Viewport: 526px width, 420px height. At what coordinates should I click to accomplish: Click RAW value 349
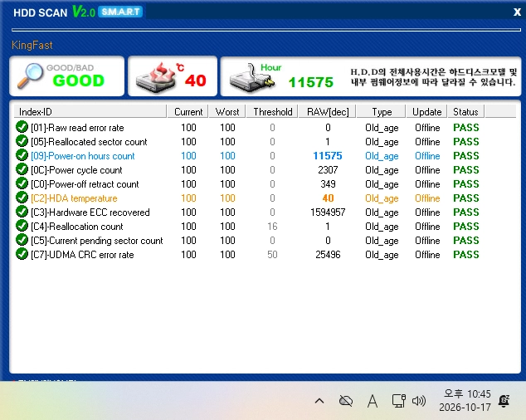coord(328,184)
